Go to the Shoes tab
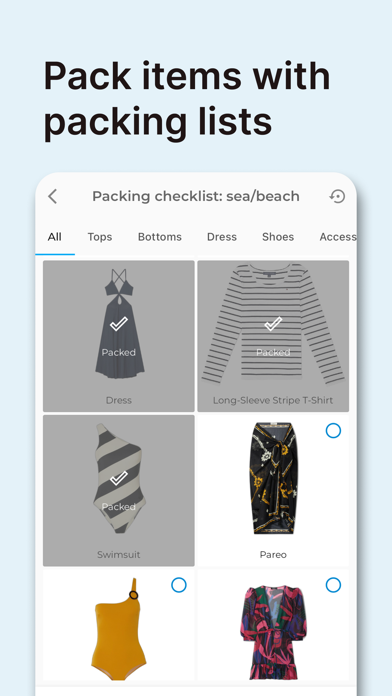 (278, 237)
